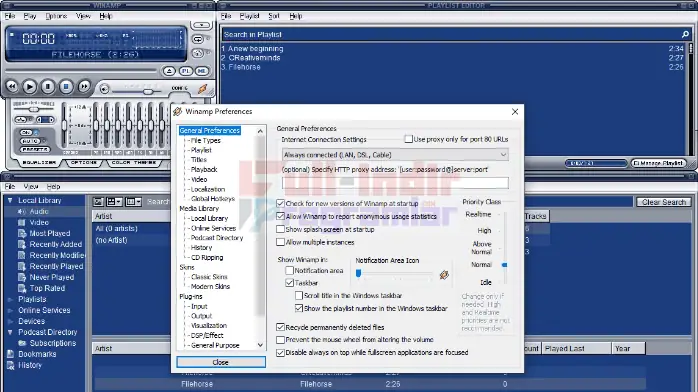Expand the Devices node in library sidebar
This screenshot has height=392, width=698.
[x=10, y=321]
